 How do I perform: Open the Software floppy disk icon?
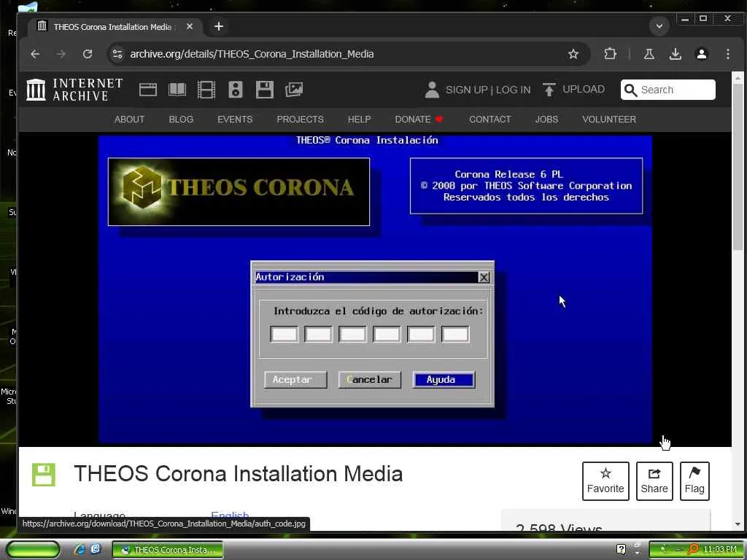pos(264,90)
